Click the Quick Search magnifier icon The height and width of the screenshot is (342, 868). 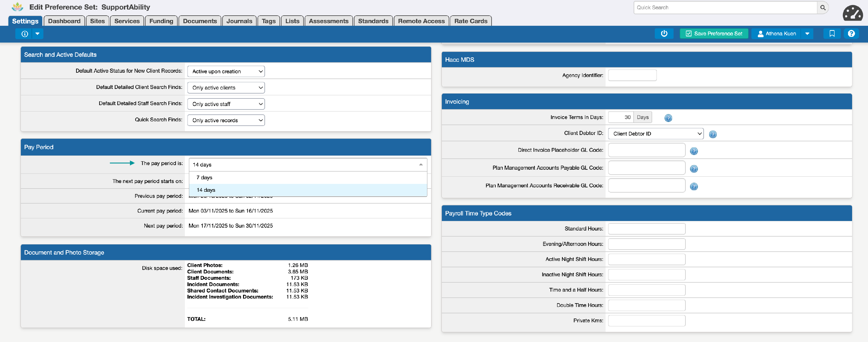click(x=823, y=8)
